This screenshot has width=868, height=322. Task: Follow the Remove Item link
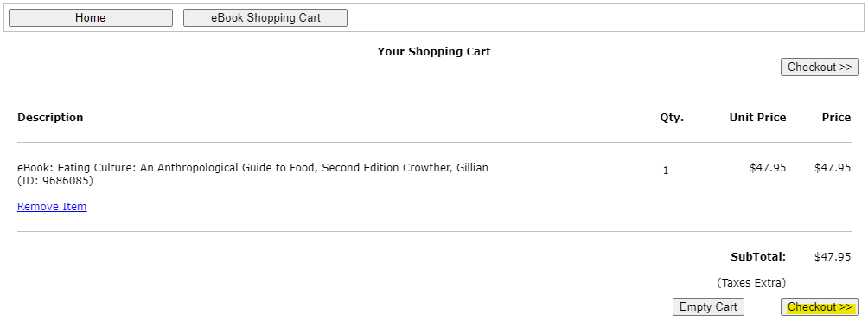pos(52,207)
